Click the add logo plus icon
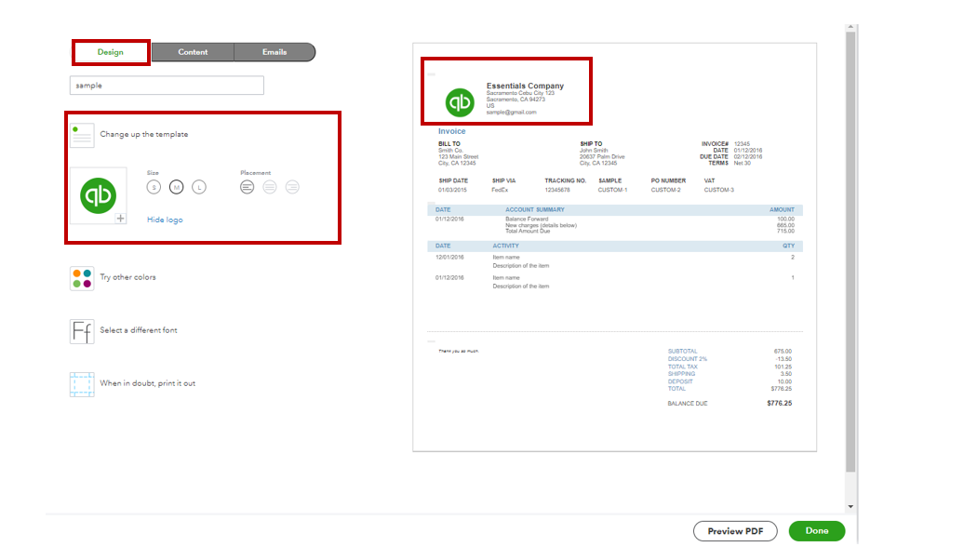This screenshot has width=964, height=560. coord(121,217)
